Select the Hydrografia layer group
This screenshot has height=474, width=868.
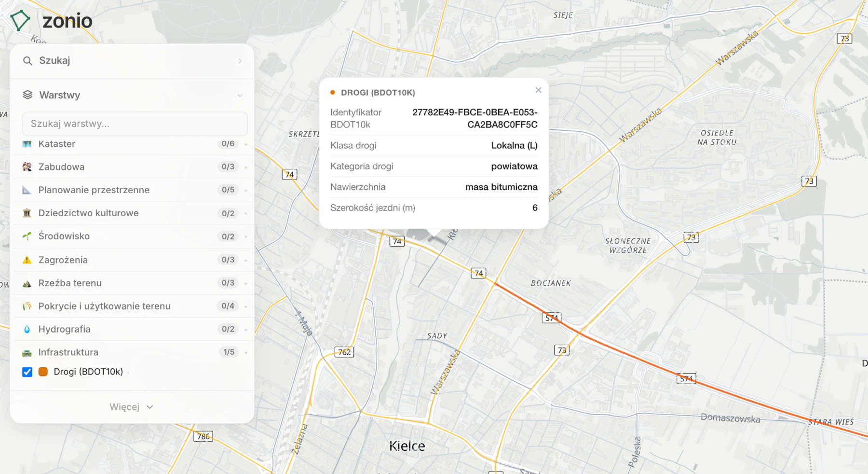click(x=132, y=330)
